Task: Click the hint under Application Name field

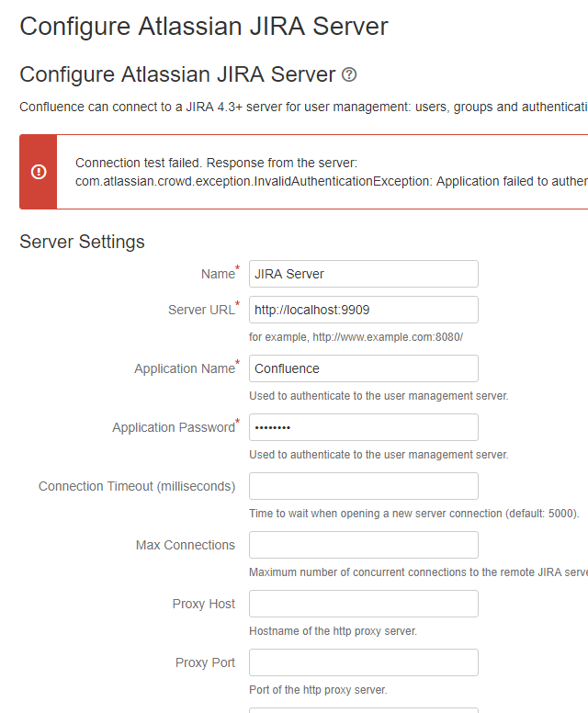Action: tap(379, 396)
